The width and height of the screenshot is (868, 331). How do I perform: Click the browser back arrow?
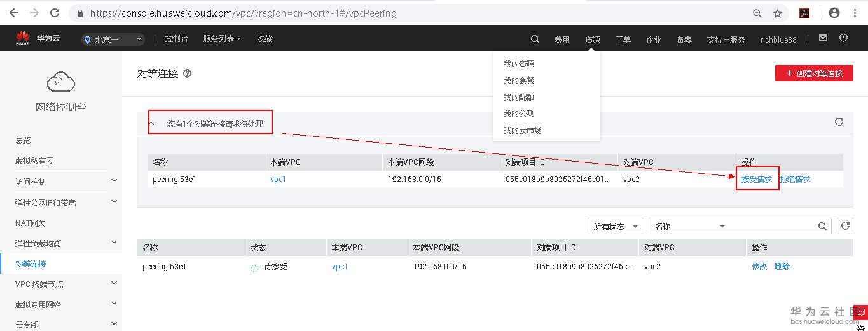tap(14, 13)
